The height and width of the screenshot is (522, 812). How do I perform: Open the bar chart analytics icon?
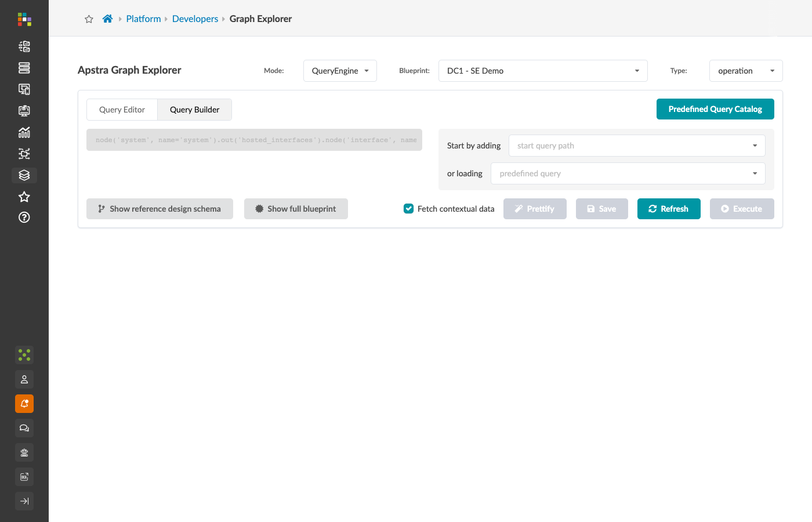(24, 132)
